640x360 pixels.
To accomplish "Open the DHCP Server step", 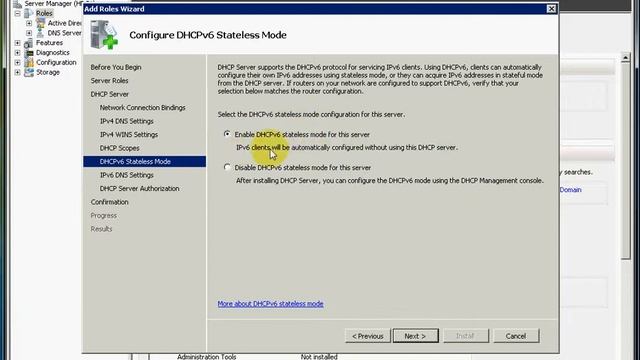I will point(109,94).
